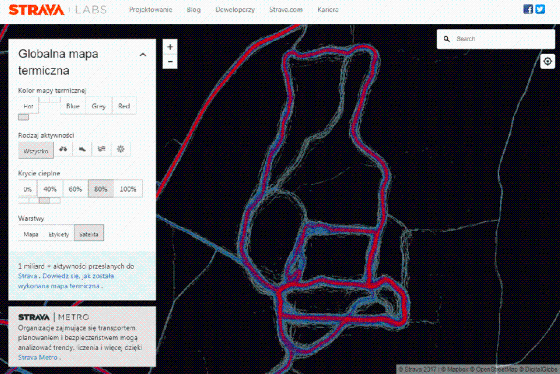The width and height of the screenshot is (560, 374).
Task: Open Strava's Facebook page icon
Action: click(x=528, y=9)
